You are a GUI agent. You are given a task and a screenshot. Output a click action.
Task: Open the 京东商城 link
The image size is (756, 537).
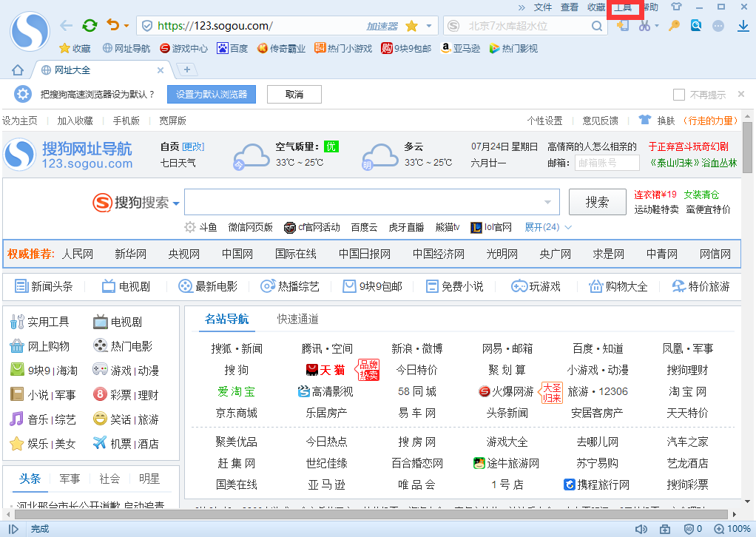[x=236, y=413]
